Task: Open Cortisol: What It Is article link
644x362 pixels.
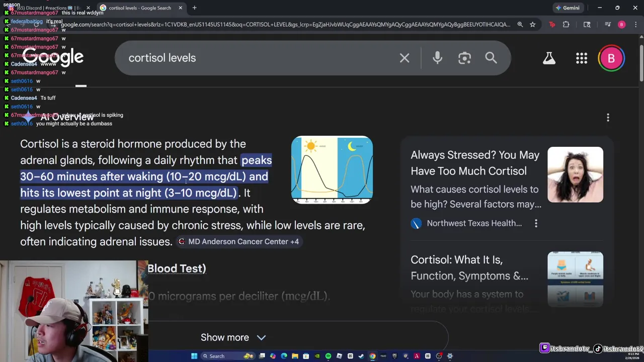Action: (469, 267)
